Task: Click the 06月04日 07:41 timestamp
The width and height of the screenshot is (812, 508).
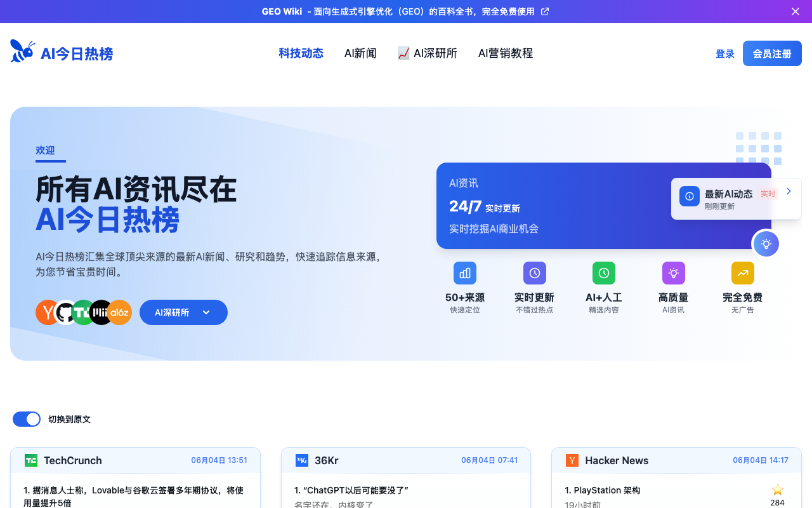Action: pos(490,460)
